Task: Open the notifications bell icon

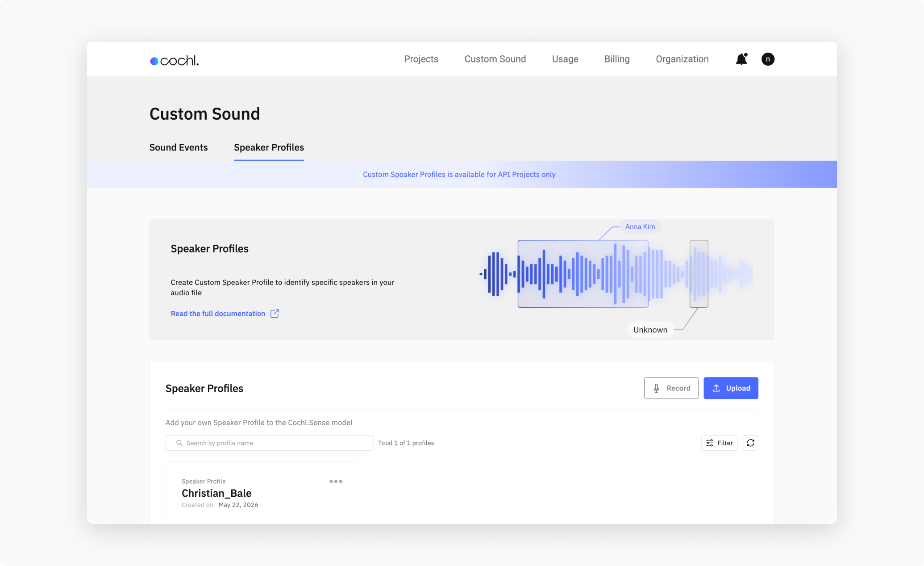Action: tap(741, 59)
